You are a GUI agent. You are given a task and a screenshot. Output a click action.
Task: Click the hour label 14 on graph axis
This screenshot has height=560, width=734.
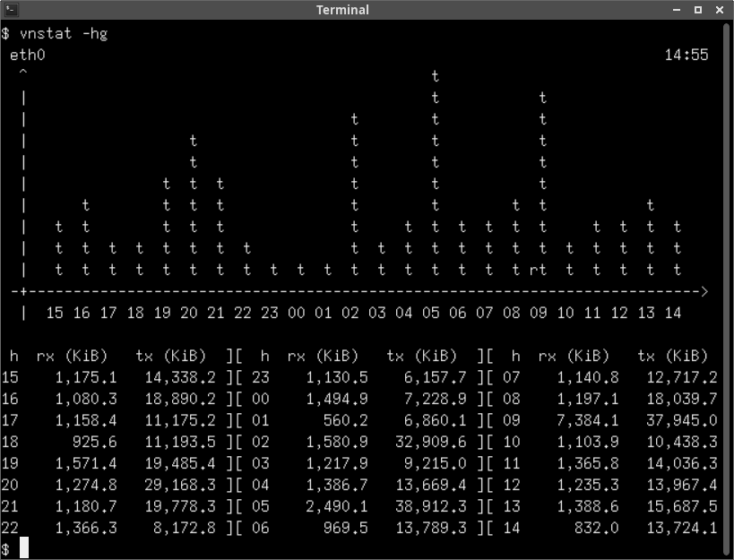(672, 313)
